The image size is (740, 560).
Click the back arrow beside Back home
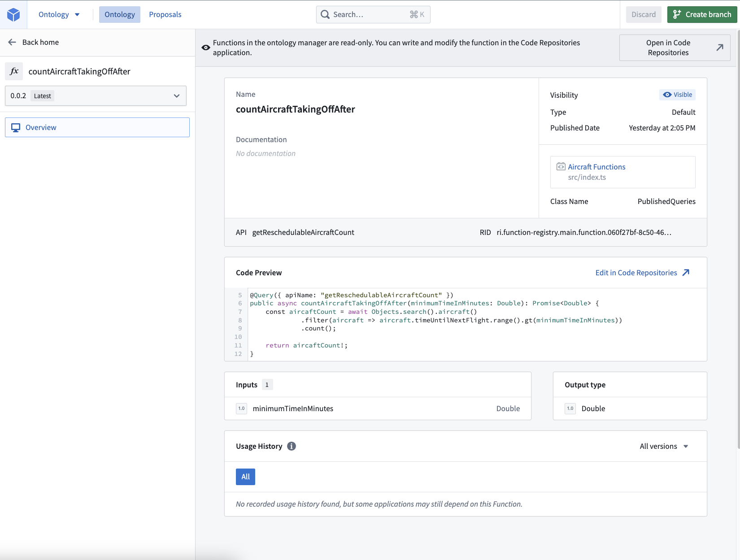[x=12, y=42]
